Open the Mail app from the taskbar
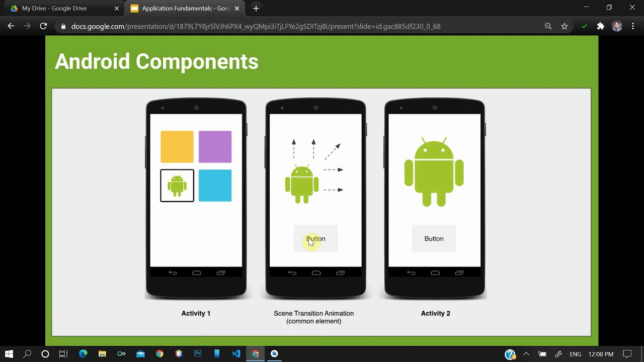 coord(140,354)
